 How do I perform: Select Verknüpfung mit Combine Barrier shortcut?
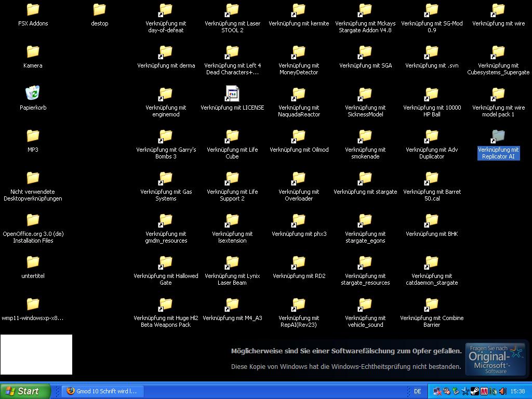[432, 305]
